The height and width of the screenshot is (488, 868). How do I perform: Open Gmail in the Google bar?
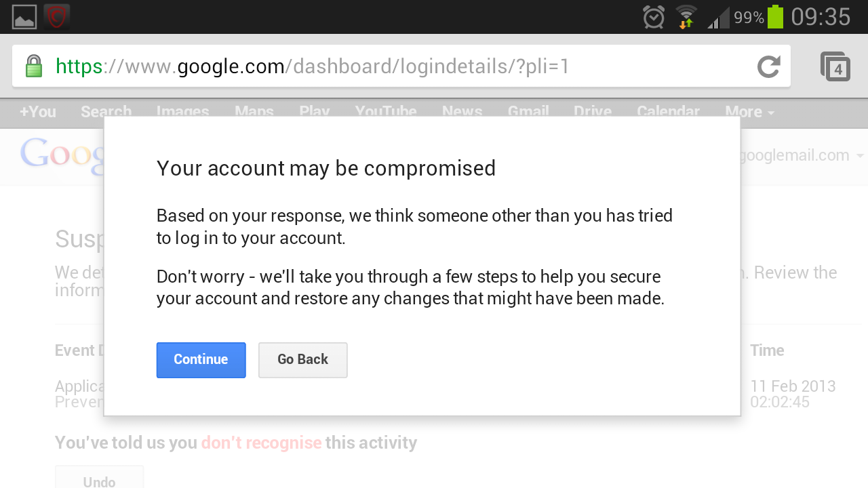click(x=528, y=112)
